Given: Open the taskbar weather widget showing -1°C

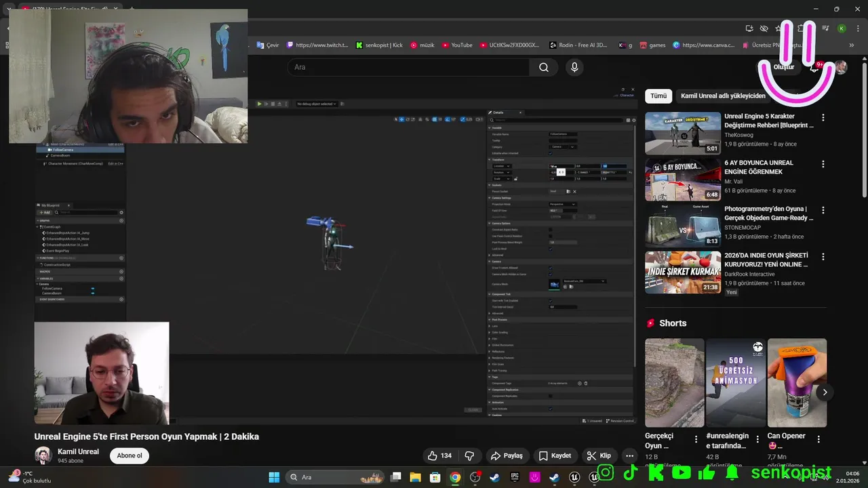Looking at the screenshot, I should click(31, 477).
